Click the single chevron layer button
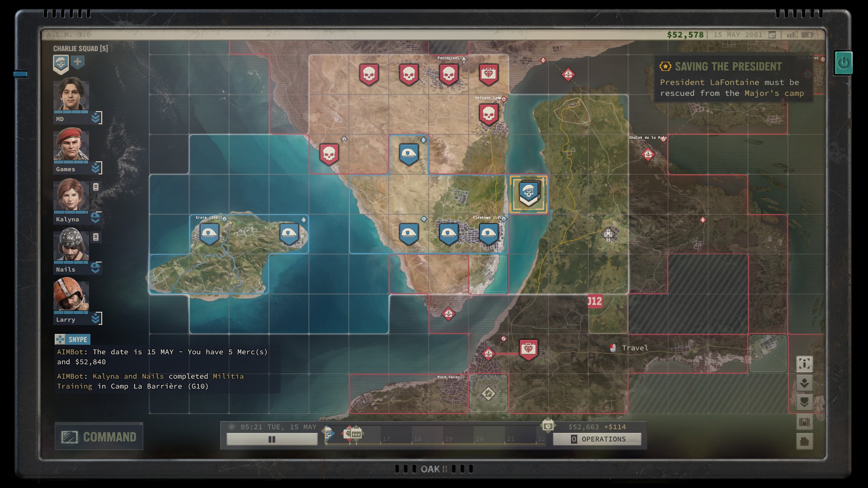 click(804, 383)
